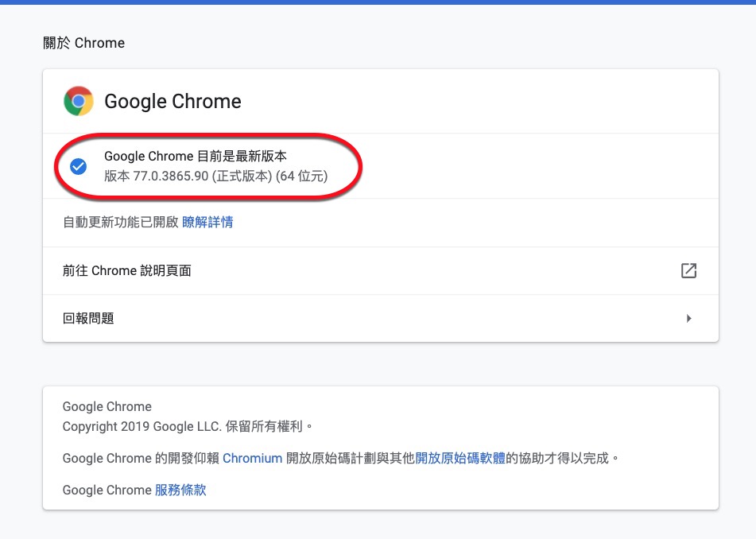
Task: Click the 協助才得以完成 text after the links
Action: [566, 458]
